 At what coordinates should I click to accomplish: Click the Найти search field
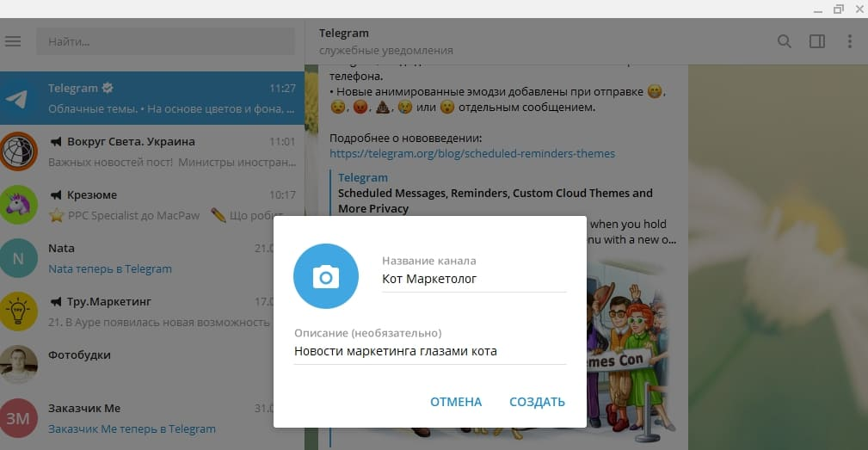165,41
